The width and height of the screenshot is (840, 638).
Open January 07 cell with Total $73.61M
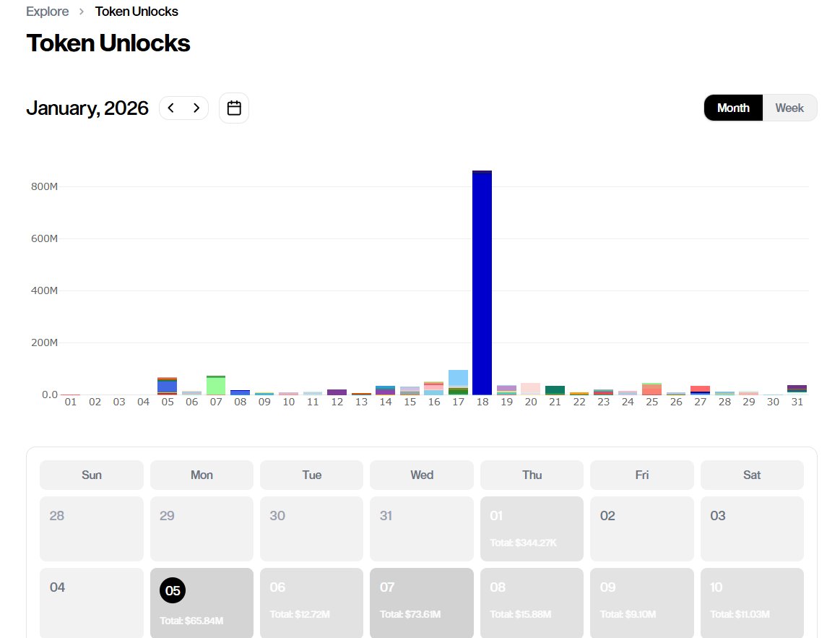pyautogui.click(x=421, y=603)
